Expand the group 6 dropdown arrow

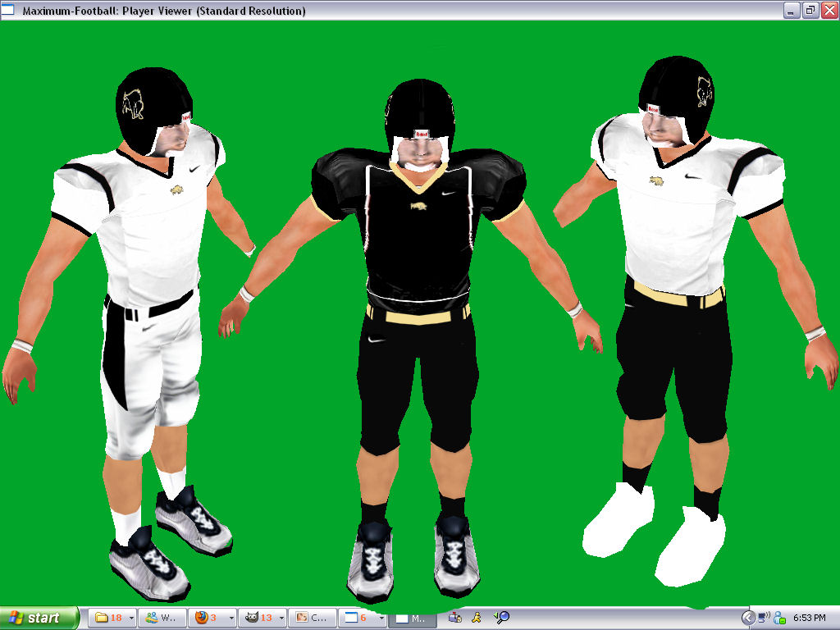pos(381,618)
